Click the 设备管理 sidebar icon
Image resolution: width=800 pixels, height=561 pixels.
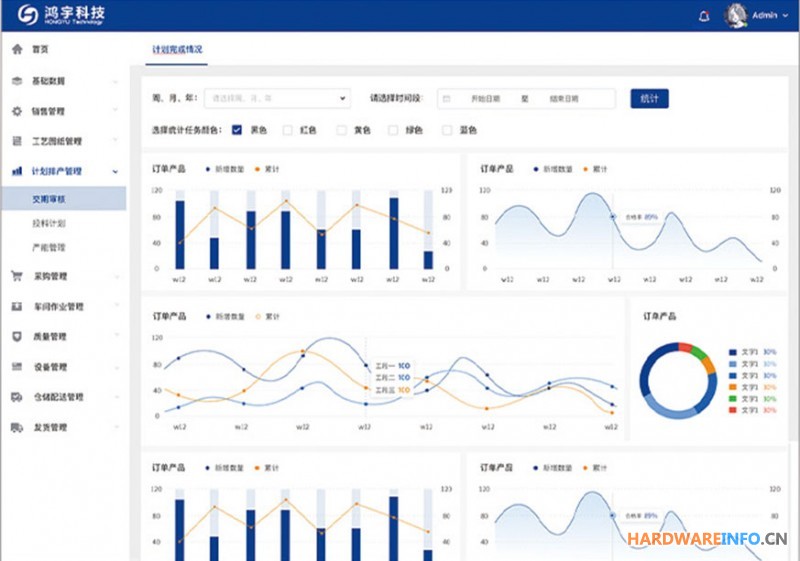(x=17, y=366)
